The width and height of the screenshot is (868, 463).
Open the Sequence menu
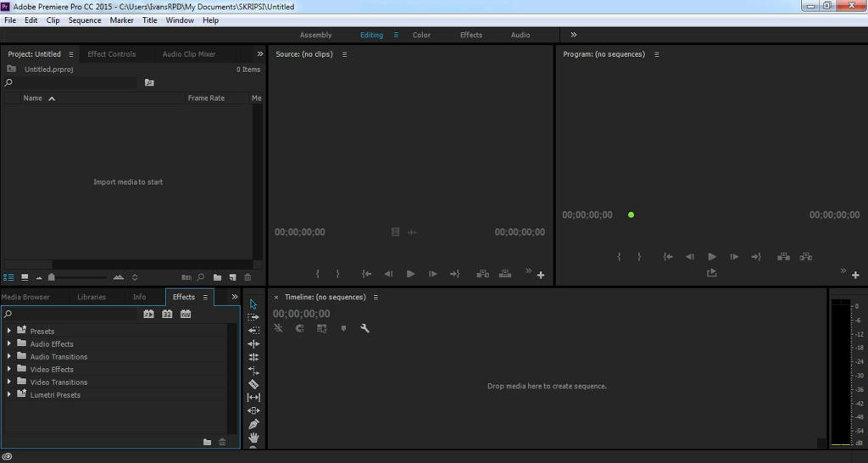pyautogui.click(x=85, y=20)
